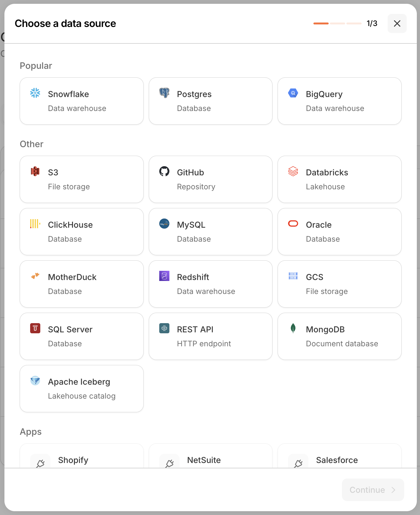Choose the Redshift card title
This screenshot has width=420, height=515.
[x=193, y=277]
